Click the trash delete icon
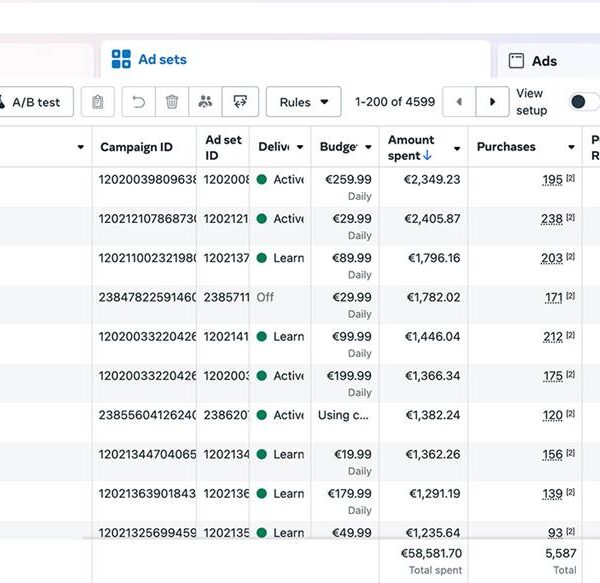 coord(172,102)
